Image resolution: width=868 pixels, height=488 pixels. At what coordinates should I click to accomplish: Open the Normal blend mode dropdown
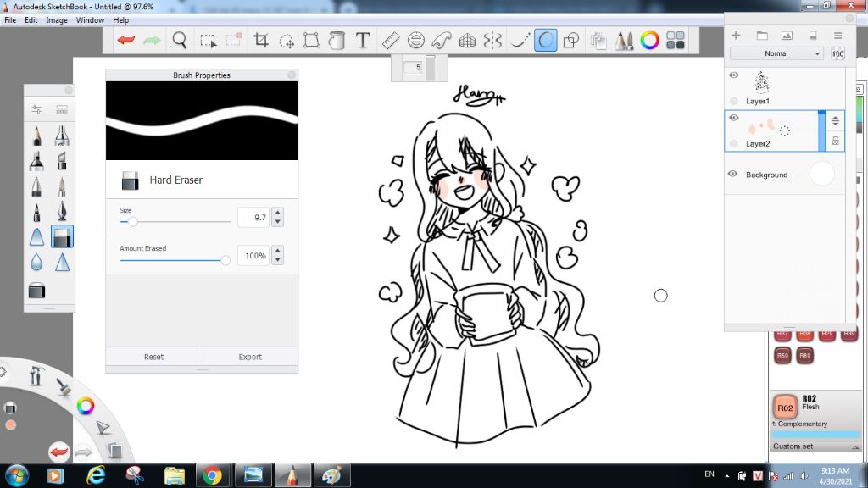[776, 53]
